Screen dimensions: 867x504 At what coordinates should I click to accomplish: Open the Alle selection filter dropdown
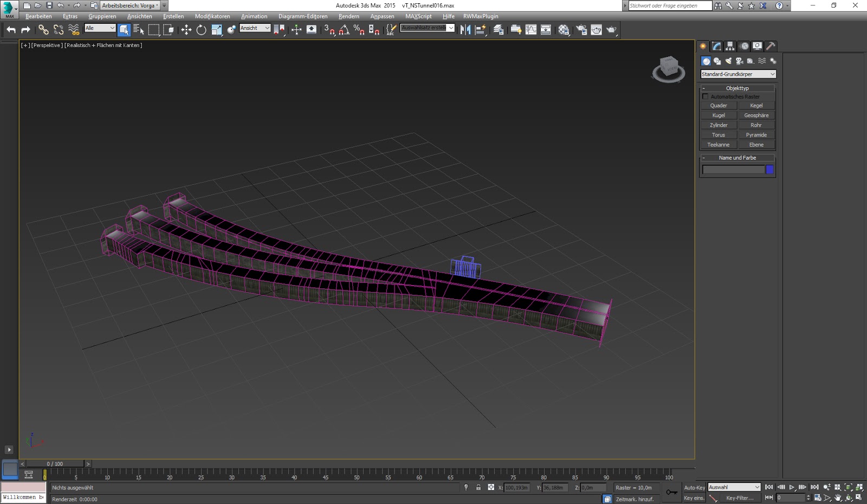tap(100, 28)
